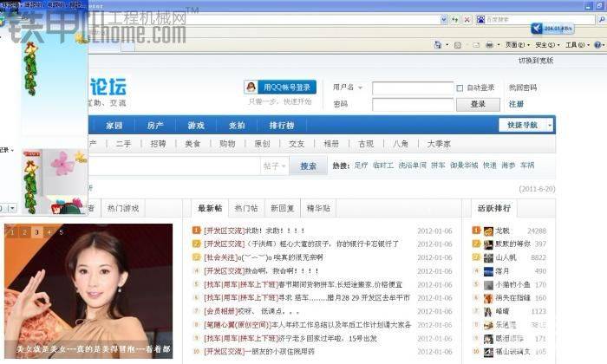Click 切换到宽版 link
The image size is (607, 364).
coord(536,61)
